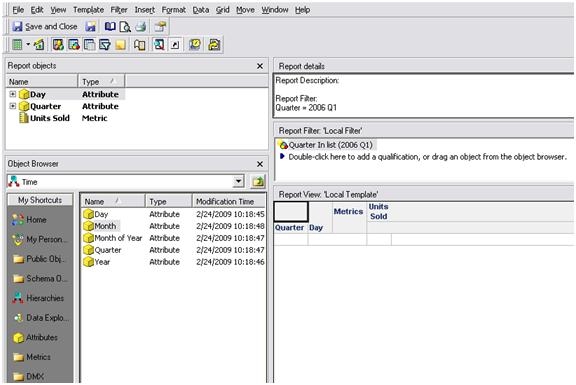Click the yellow clock schedule icon
Screen dimensions: 576x385
tap(195, 44)
